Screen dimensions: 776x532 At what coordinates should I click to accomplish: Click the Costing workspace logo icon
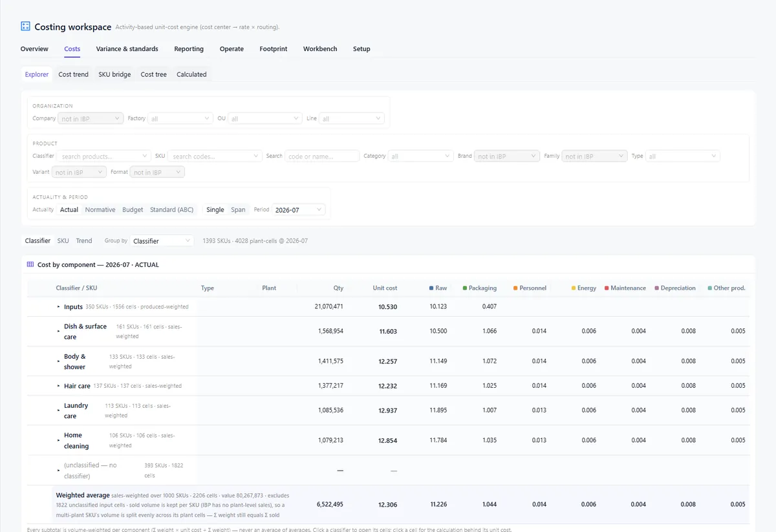25,27
